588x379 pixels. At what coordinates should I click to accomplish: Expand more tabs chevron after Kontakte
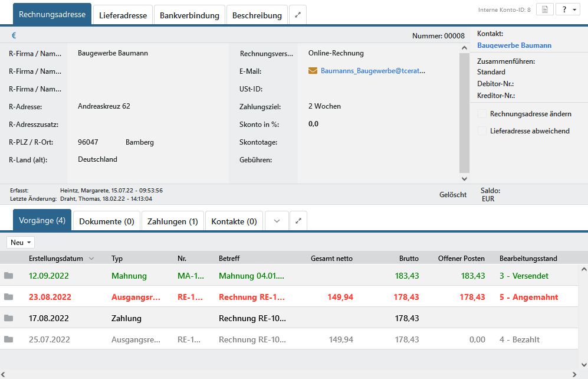click(277, 221)
